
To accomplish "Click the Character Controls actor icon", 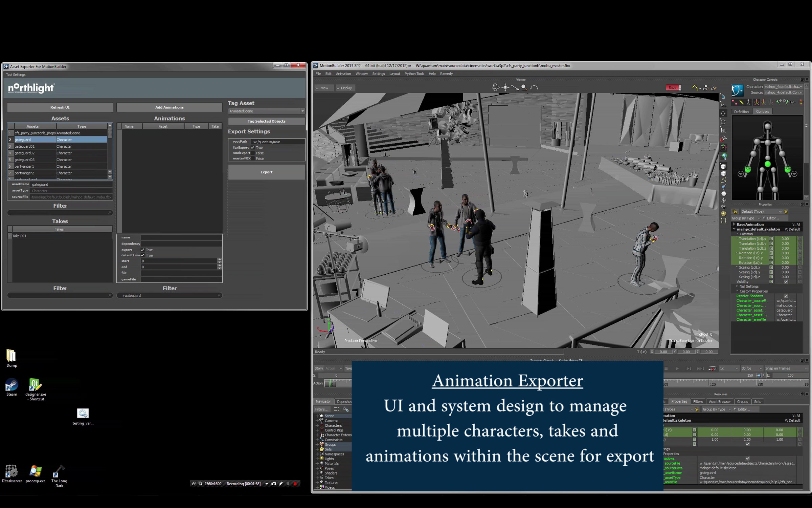I will [738, 90].
